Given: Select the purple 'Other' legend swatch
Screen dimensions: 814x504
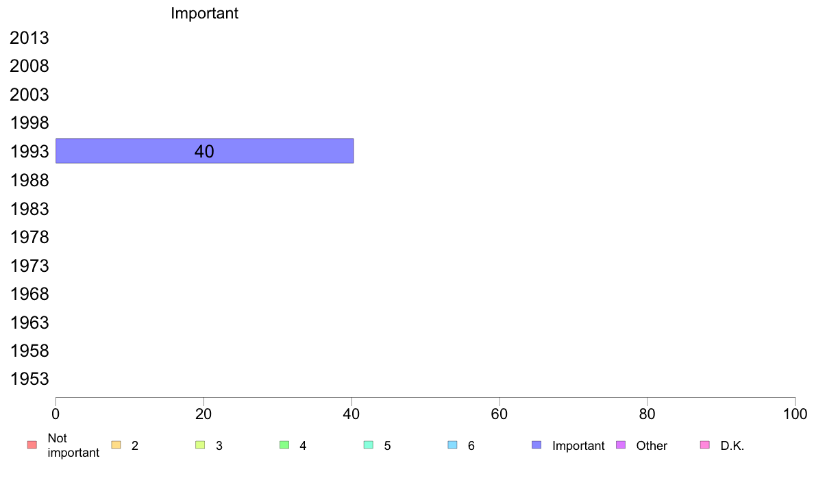Looking at the screenshot, I should pos(621,445).
